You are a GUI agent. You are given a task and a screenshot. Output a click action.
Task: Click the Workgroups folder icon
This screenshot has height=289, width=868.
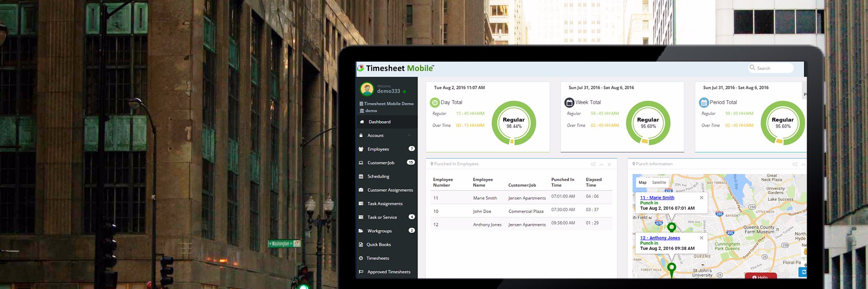click(x=361, y=231)
